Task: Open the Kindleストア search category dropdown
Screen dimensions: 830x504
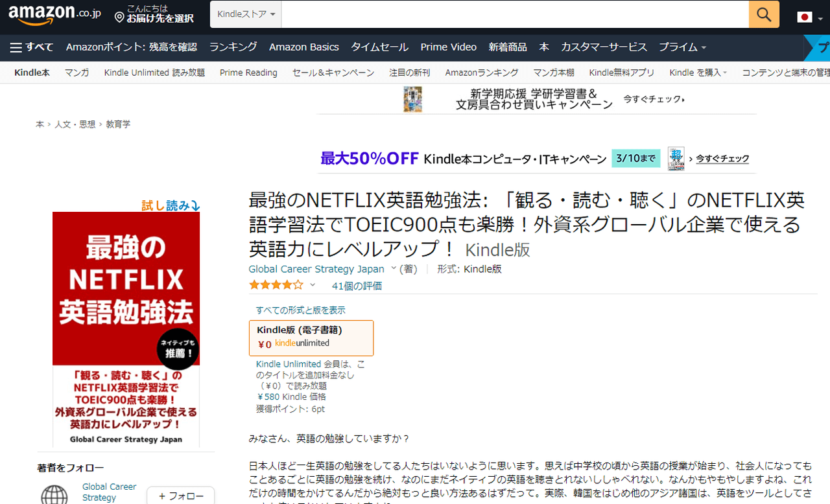Action: [246, 14]
